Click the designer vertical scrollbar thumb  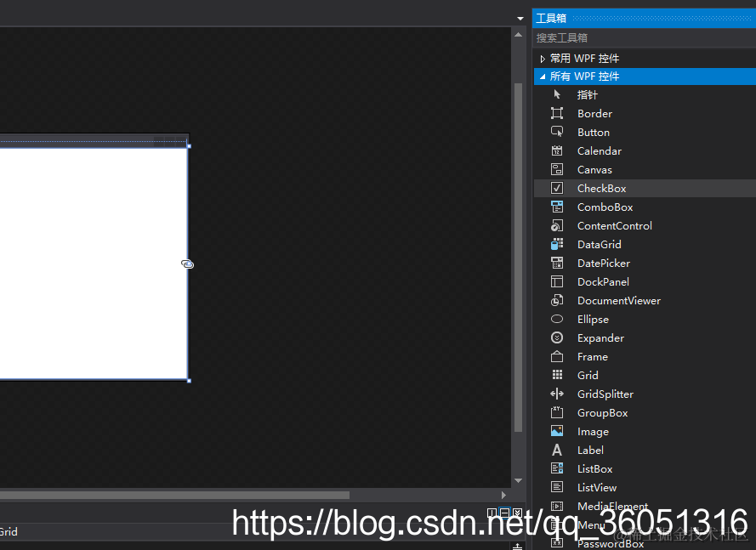(x=518, y=258)
